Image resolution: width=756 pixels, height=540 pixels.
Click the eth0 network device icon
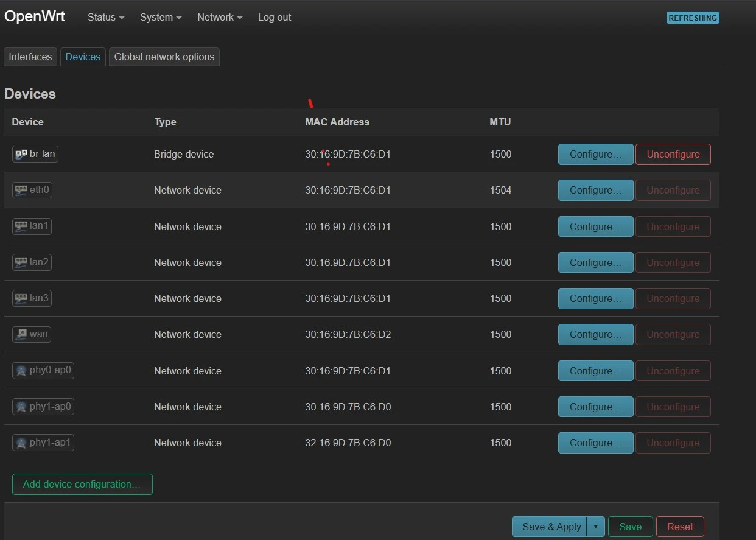[21, 190]
